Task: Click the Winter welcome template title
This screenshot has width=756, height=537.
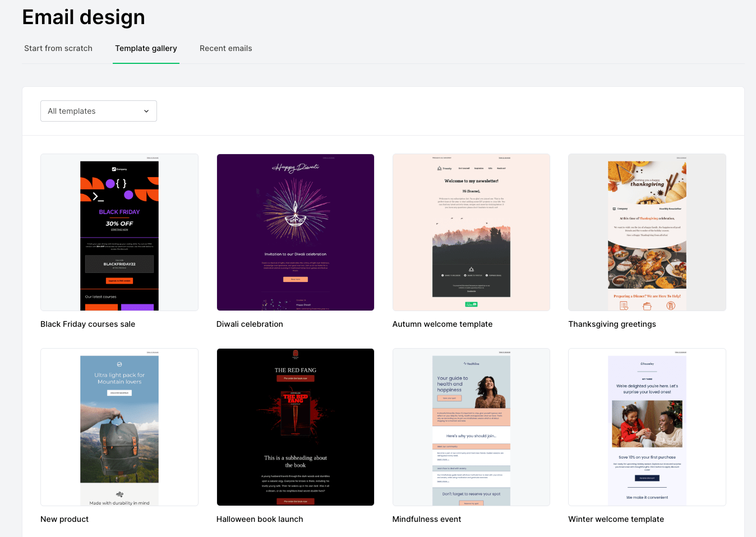Action: click(616, 519)
